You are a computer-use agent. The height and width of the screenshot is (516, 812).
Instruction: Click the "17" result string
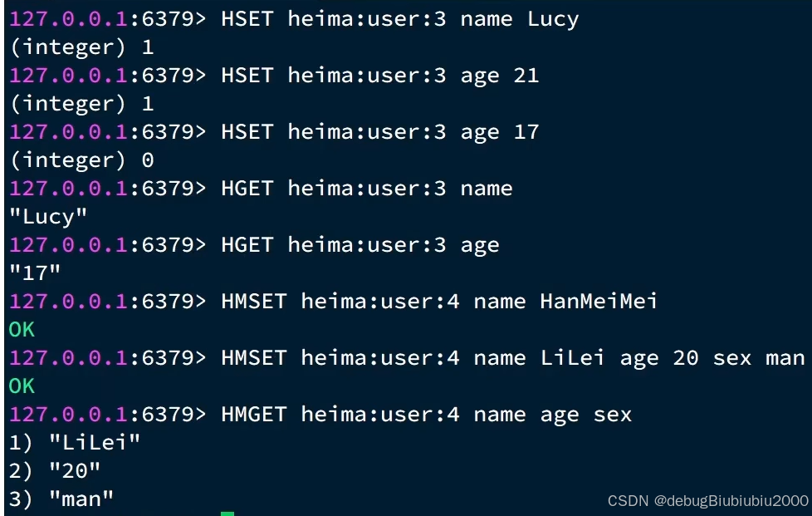click(35, 273)
